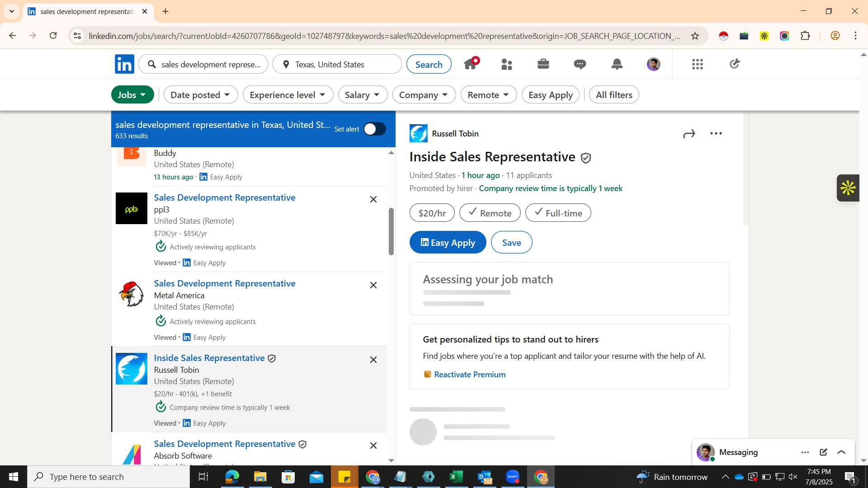Open Chrome menu three dots

coord(855,36)
